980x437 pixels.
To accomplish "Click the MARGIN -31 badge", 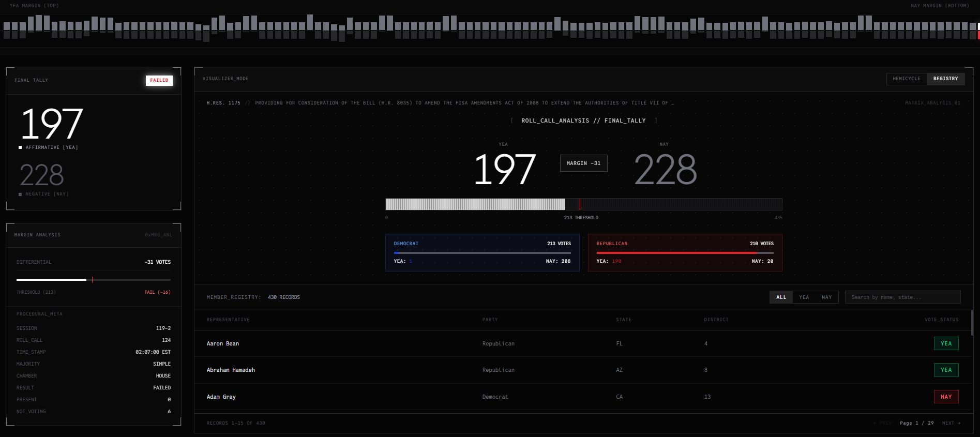I will [x=583, y=163].
